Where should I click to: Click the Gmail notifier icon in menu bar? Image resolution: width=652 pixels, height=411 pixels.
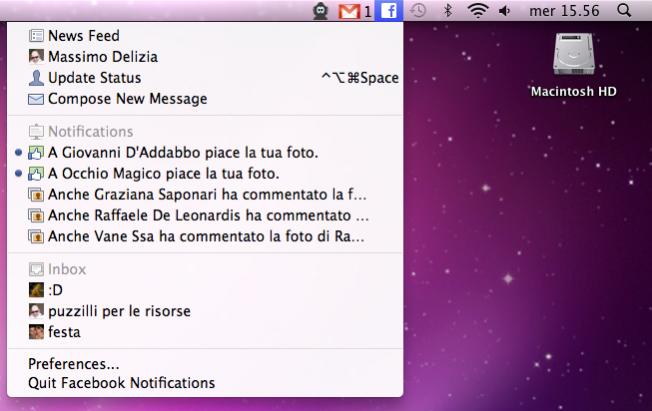tap(349, 11)
